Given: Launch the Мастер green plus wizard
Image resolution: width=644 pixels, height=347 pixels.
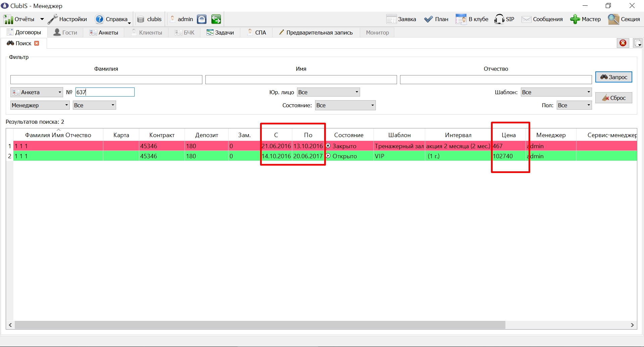Looking at the screenshot, I should (585, 19).
